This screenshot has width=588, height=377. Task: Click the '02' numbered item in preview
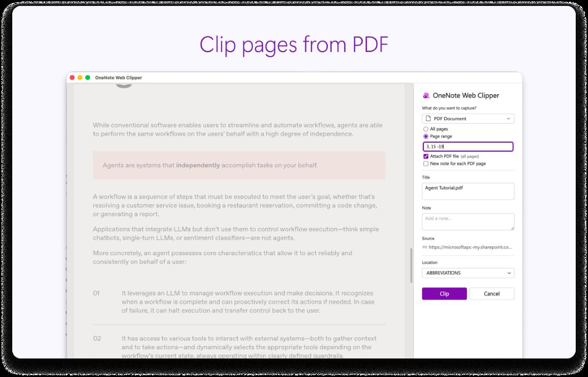97,338
